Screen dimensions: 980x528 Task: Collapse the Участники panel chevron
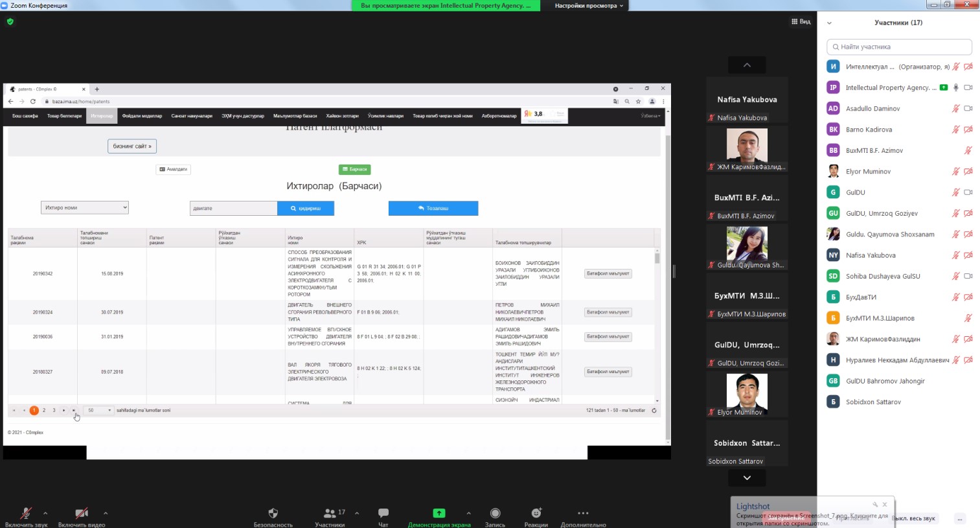829,23
